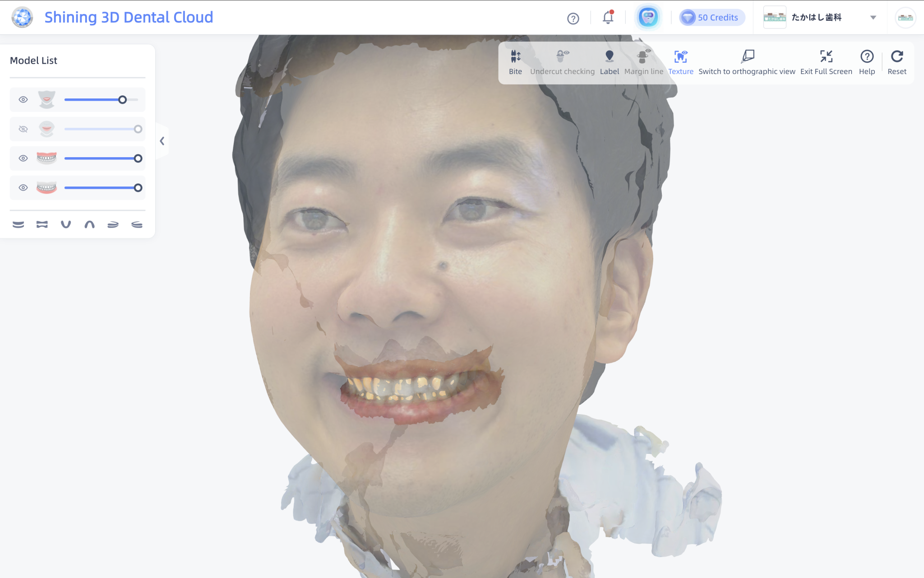Show the hidden second face model
Viewport: 924px width, 578px height.
tap(23, 129)
